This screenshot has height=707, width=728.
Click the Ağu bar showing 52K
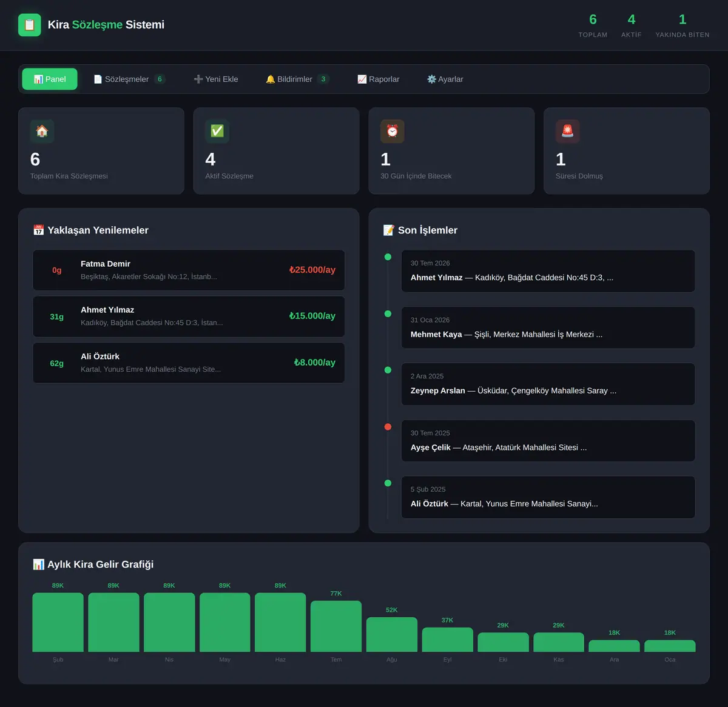coord(392,634)
